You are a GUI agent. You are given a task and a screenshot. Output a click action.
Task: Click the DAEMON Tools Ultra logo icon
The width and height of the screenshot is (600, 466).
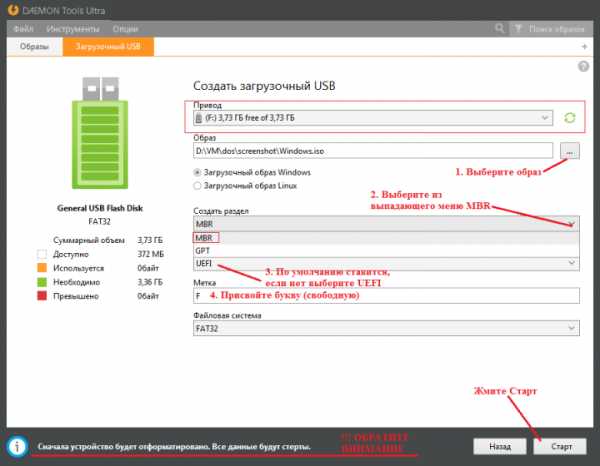pyautogui.click(x=13, y=10)
